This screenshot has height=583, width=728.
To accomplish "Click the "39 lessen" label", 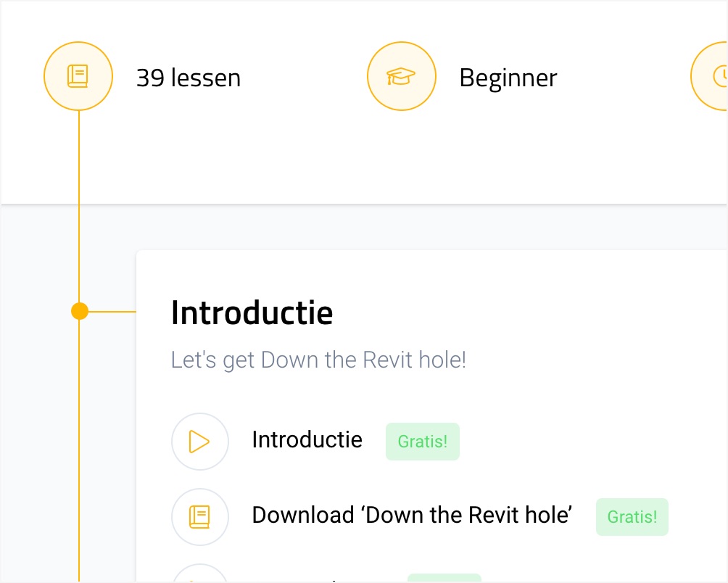I will [x=189, y=78].
